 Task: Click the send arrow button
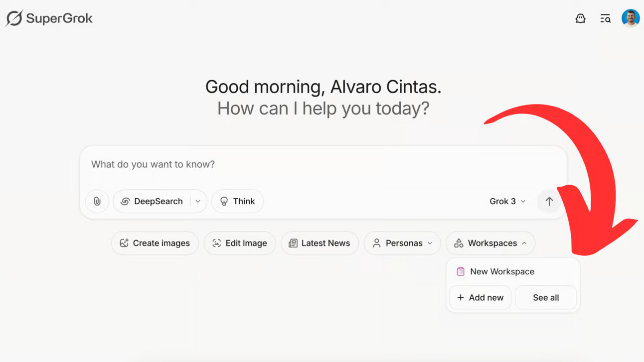tap(549, 201)
